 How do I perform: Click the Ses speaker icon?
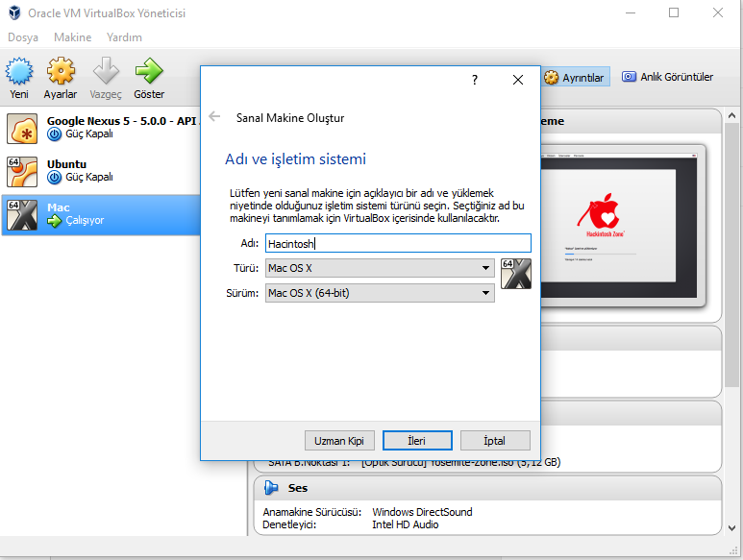[x=271, y=488]
